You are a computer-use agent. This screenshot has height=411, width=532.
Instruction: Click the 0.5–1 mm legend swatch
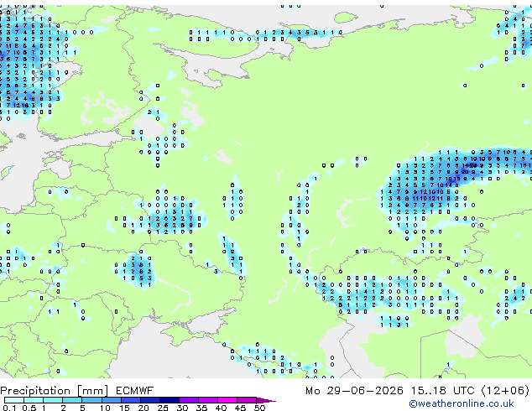click(34, 400)
